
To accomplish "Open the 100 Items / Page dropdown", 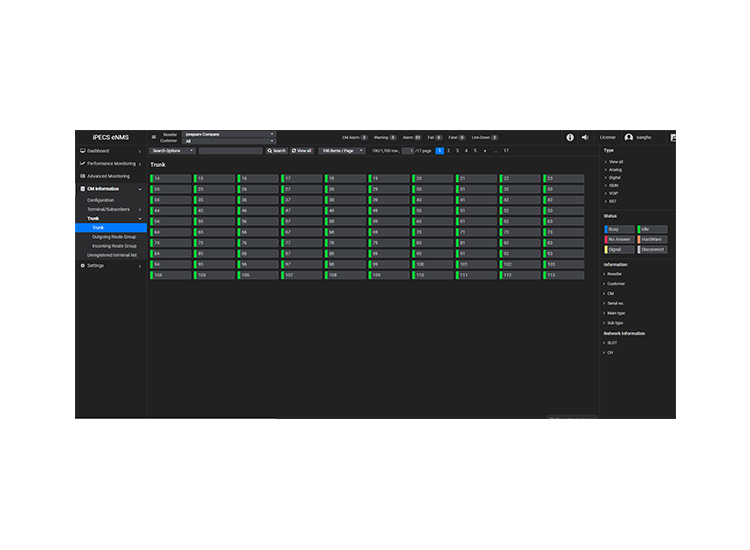I will (x=342, y=151).
